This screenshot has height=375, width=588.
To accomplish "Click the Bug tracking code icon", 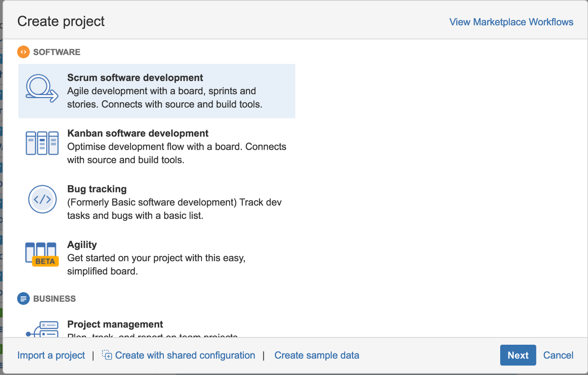I will point(42,199).
